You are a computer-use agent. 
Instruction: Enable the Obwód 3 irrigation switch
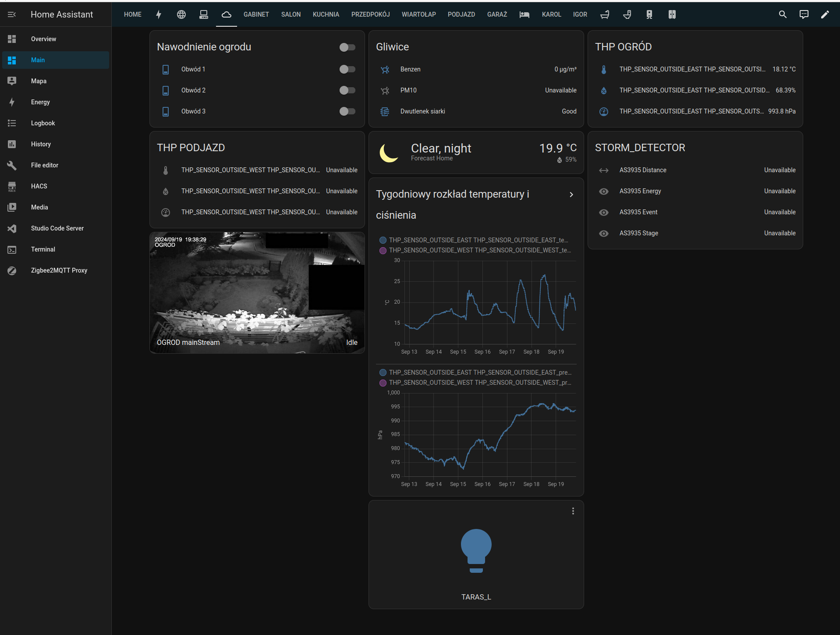pyautogui.click(x=347, y=111)
